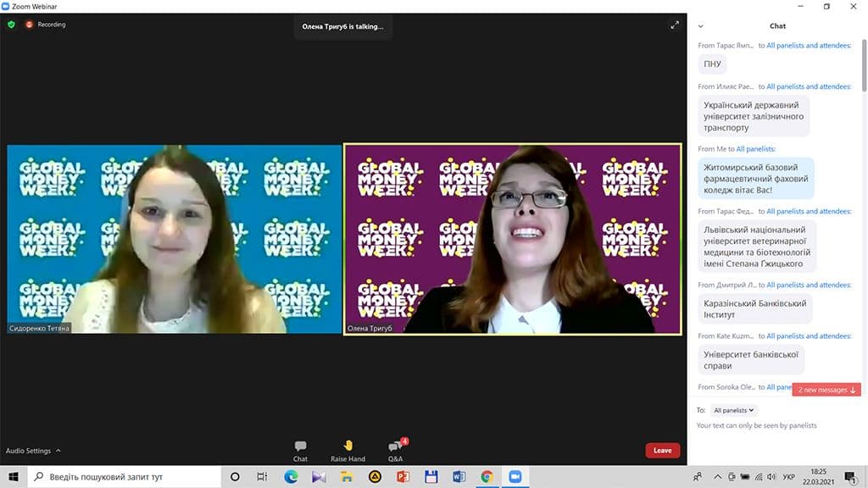Open Wi-Fi network settings in tray

click(x=759, y=476)
